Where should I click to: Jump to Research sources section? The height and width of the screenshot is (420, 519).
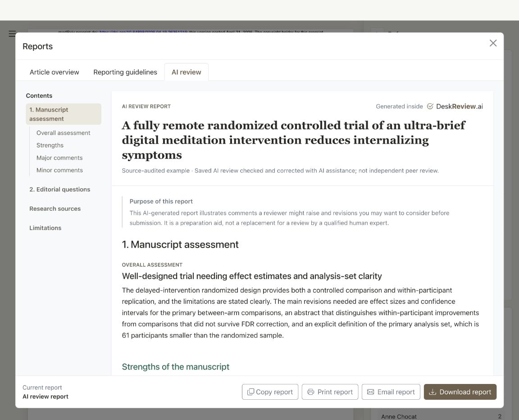coord(55,209)
